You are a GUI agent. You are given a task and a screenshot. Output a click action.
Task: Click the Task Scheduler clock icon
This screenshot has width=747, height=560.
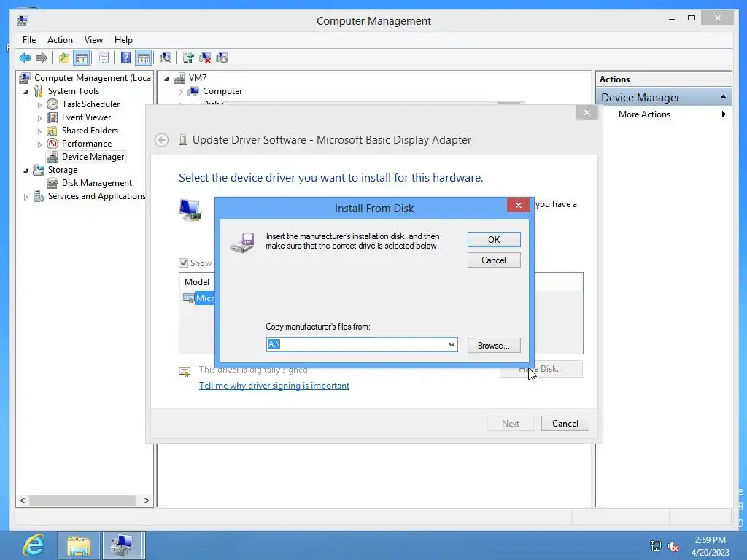click(53, 104)
